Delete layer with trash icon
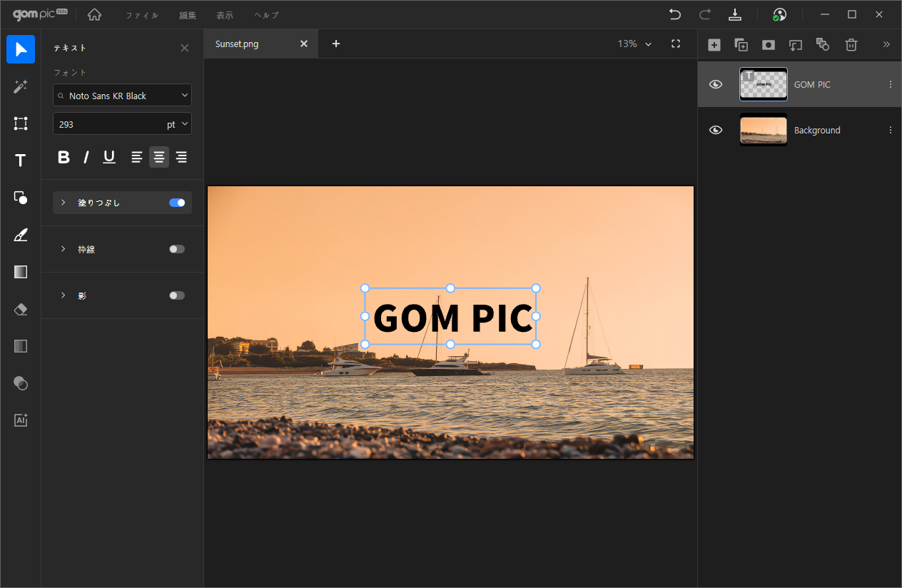This screenshot has height=588, width=902. coord(851,45)
